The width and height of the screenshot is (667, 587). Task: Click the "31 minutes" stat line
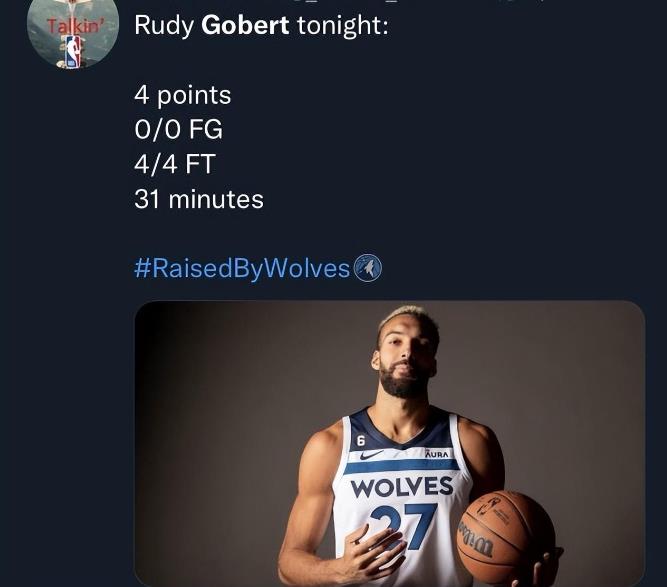tap(199, 199)
